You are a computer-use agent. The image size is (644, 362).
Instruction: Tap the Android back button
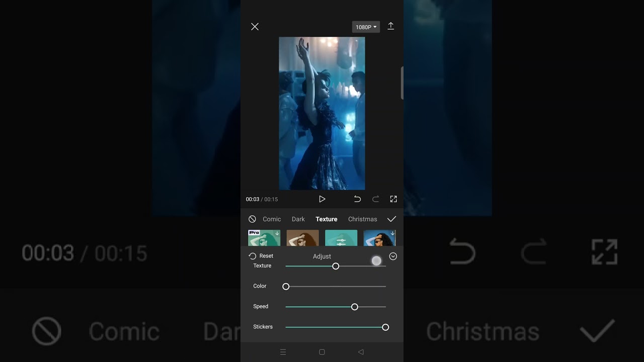[x=361, y=352]
